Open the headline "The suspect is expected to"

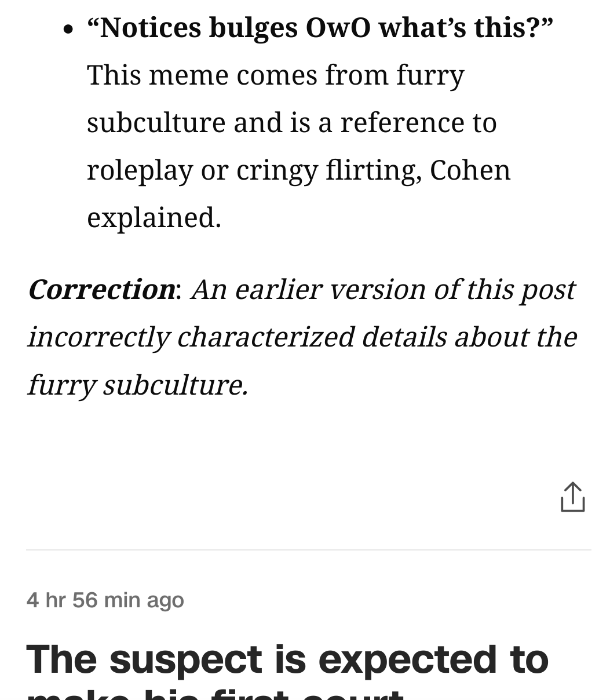[x=287, y=659]
